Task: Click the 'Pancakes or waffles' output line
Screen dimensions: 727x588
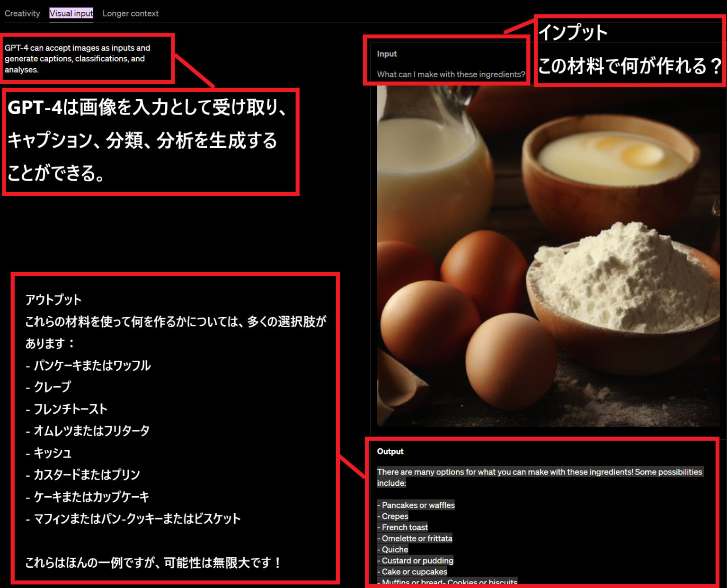Action: click(x=416, y=505)
